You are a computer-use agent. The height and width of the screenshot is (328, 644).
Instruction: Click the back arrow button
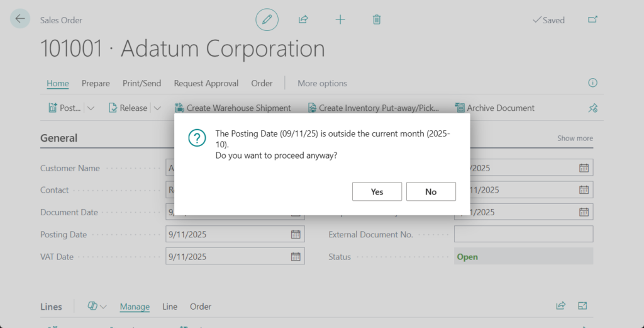pos(20,19)
